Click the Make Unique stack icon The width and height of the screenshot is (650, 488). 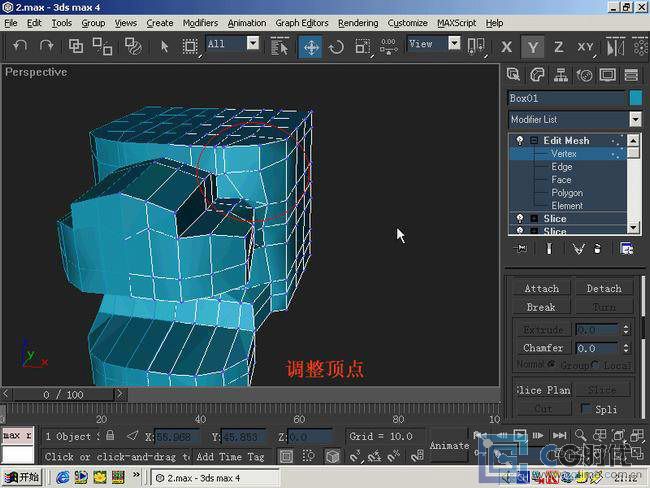coord(578,248)
